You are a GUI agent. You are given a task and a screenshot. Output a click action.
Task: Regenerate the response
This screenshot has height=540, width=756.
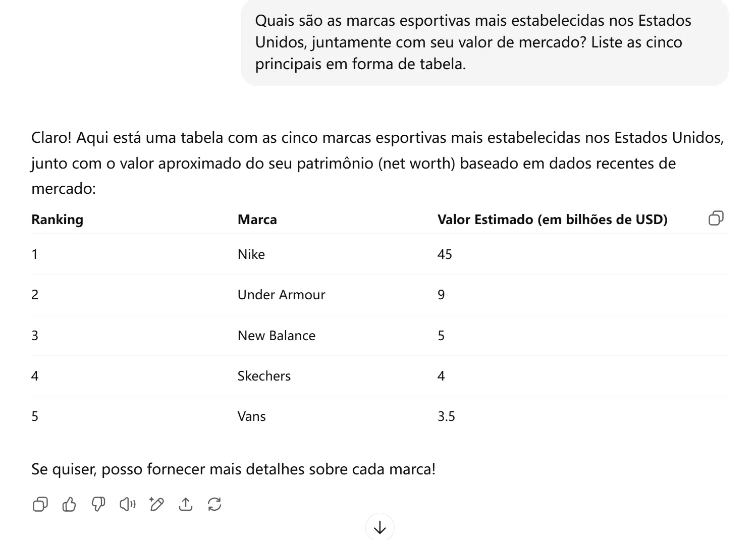tap(214, 504)
